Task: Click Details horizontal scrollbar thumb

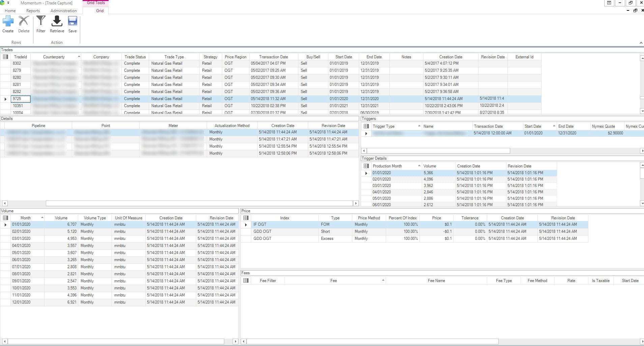Action: (x=199, y=203)
